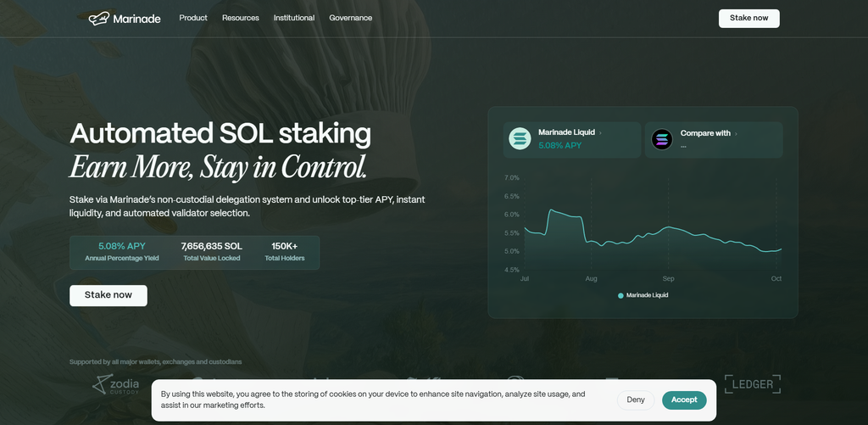Click the Aug marker on the chart axis
868x425 pixels.
(x=591, y=279)
